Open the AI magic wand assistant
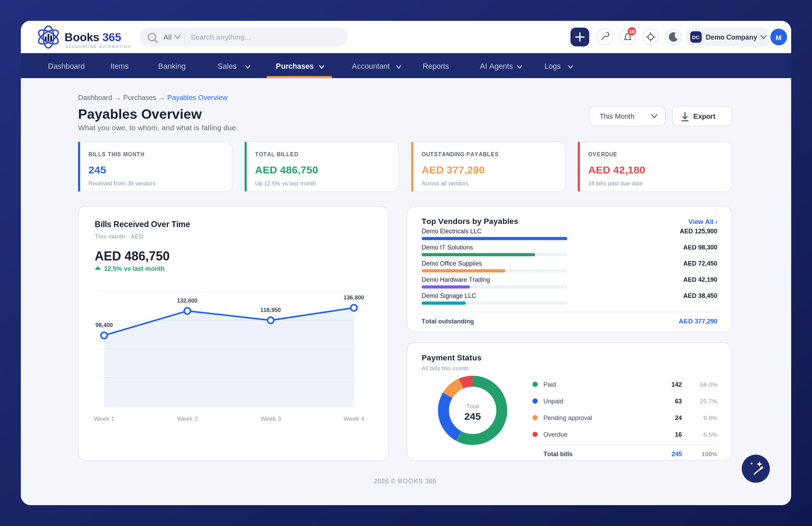The height and width of the screenshot is (526, 812). click(756, 469)
